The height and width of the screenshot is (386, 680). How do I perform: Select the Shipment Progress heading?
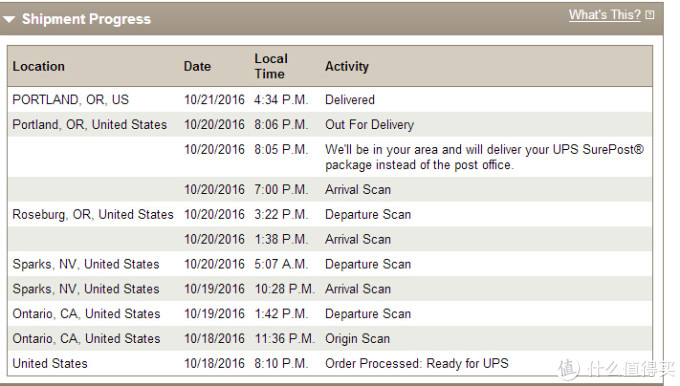coord(86,19)
